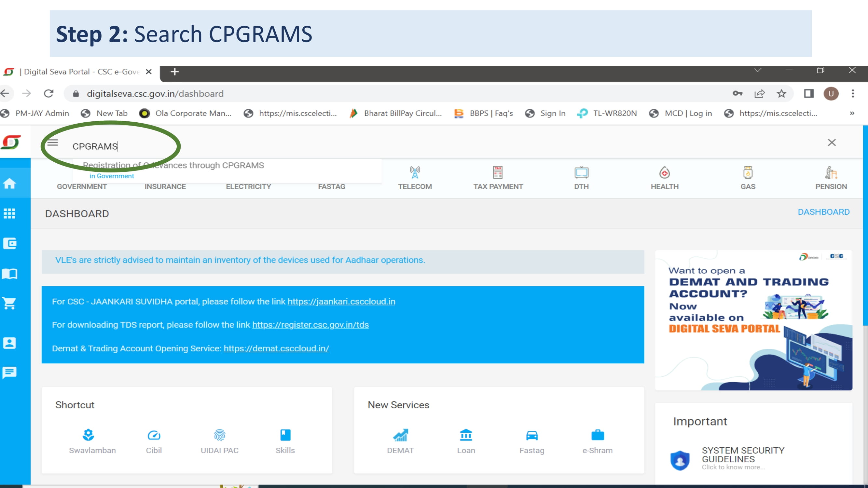Bookmark this page with star icon

[x=781, y=93]
